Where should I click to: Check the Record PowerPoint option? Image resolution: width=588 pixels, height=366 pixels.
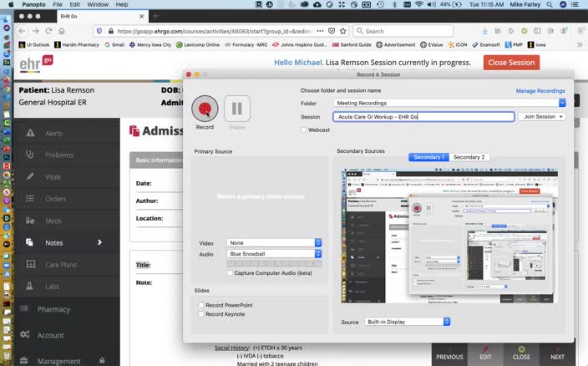click(x=201, y=305)
